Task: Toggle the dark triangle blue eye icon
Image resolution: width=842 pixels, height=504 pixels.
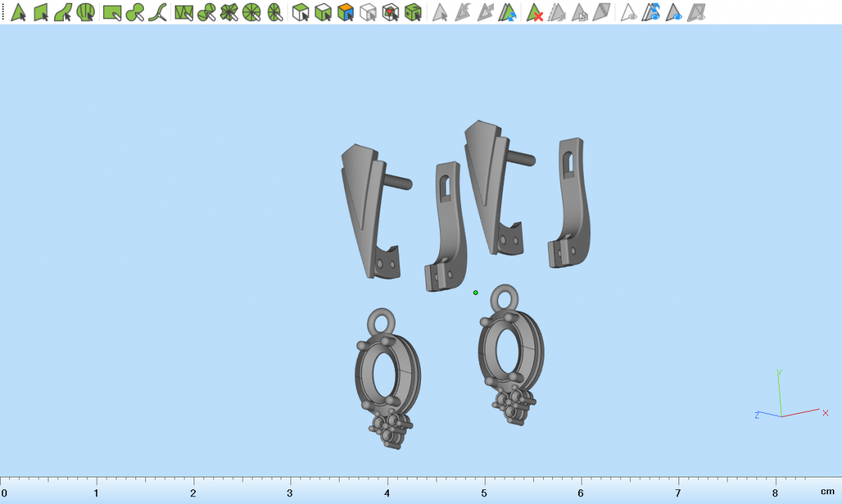Action: 675,12
